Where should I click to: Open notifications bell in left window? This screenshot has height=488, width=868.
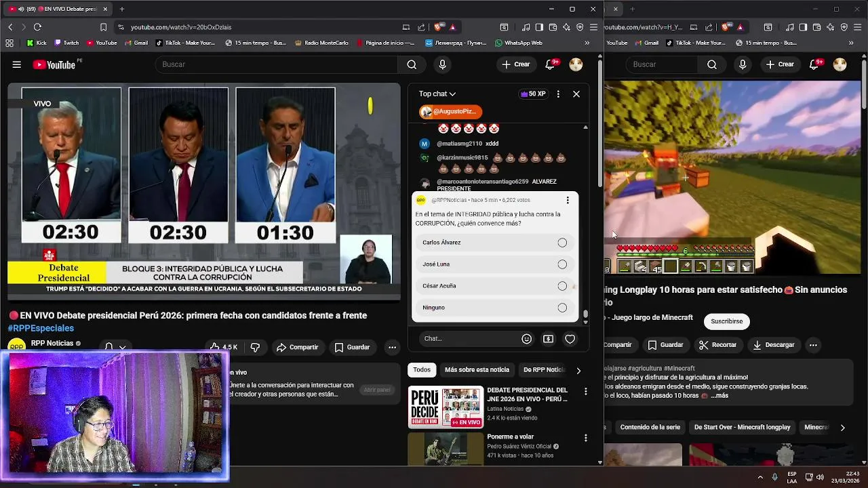[551, 64]
